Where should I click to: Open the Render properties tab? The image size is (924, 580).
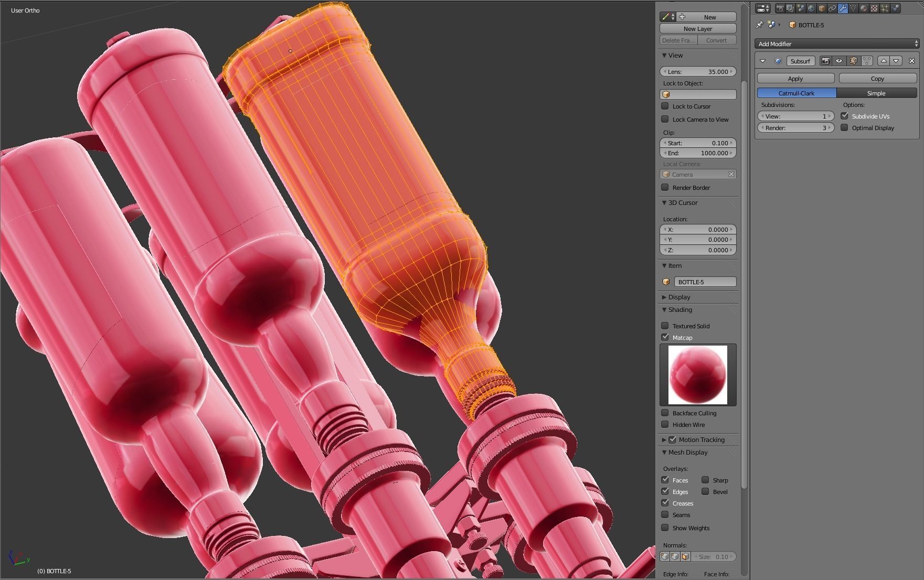(780, 8)
